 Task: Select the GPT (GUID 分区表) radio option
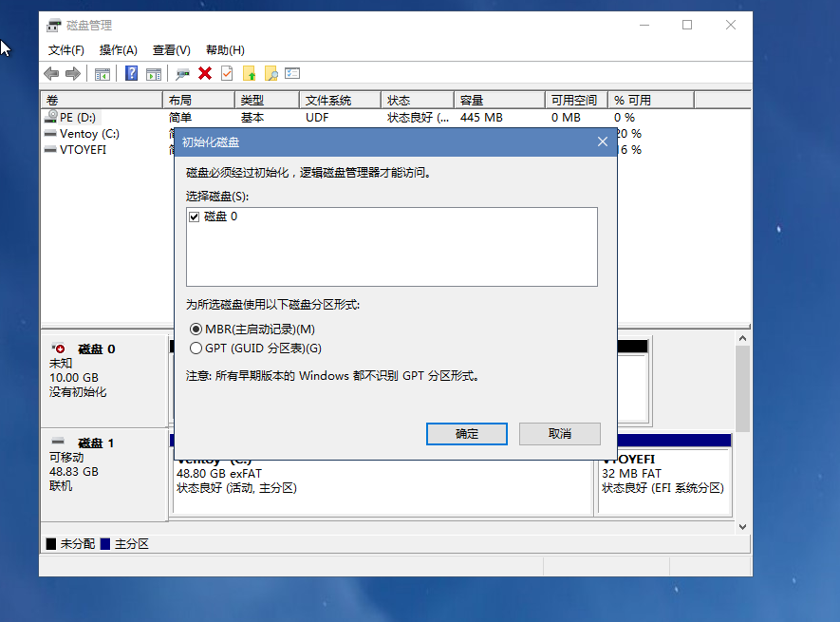pyautogui.click(x=196, y=349)
